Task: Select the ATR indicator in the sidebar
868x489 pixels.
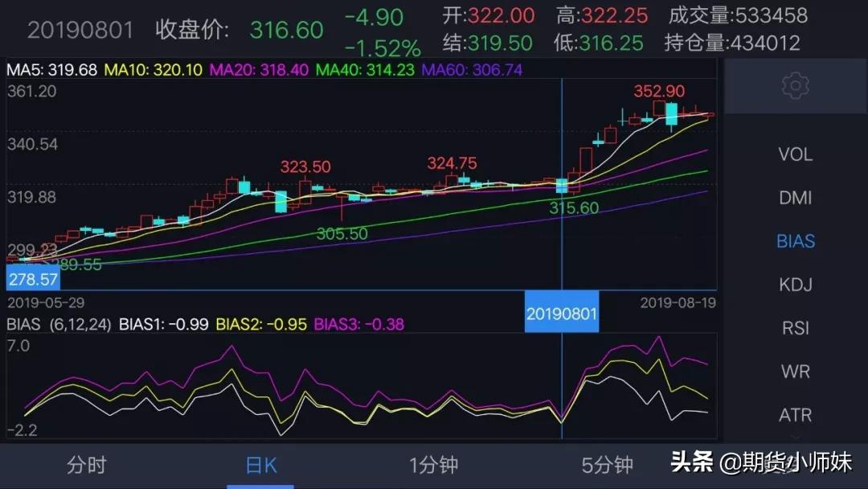Action: click(x=795, y=415)
